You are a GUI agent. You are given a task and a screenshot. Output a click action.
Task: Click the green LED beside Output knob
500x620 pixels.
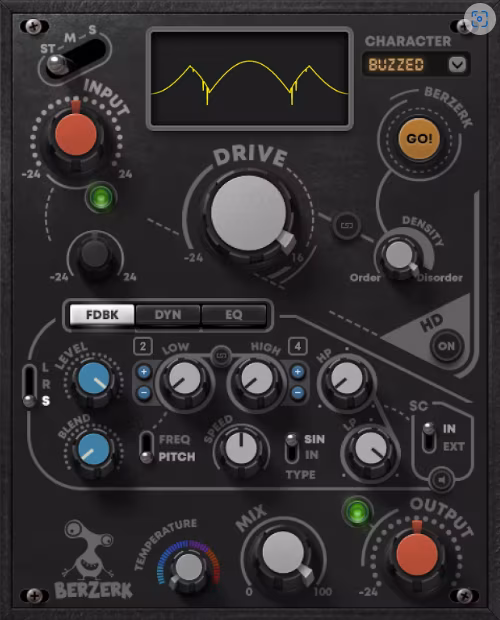[357, 512]
